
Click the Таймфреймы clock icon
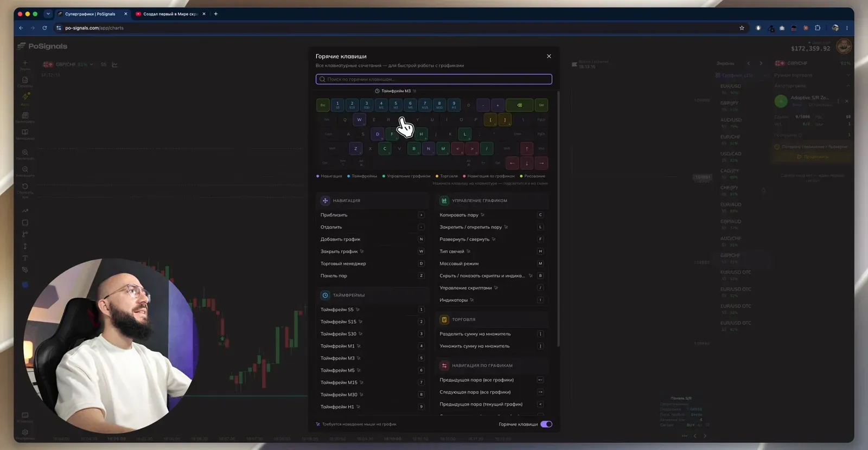pyautogui.click(x=325, y=295)
